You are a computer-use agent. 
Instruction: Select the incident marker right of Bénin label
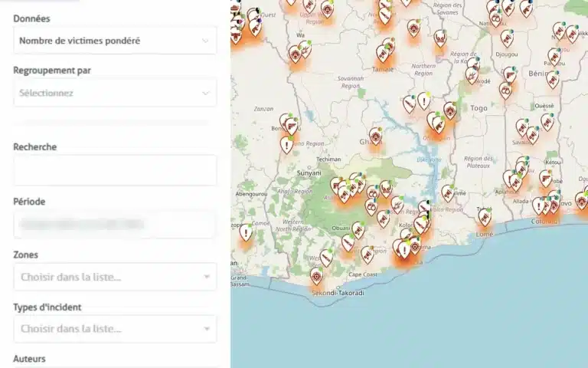click(552, 80)
